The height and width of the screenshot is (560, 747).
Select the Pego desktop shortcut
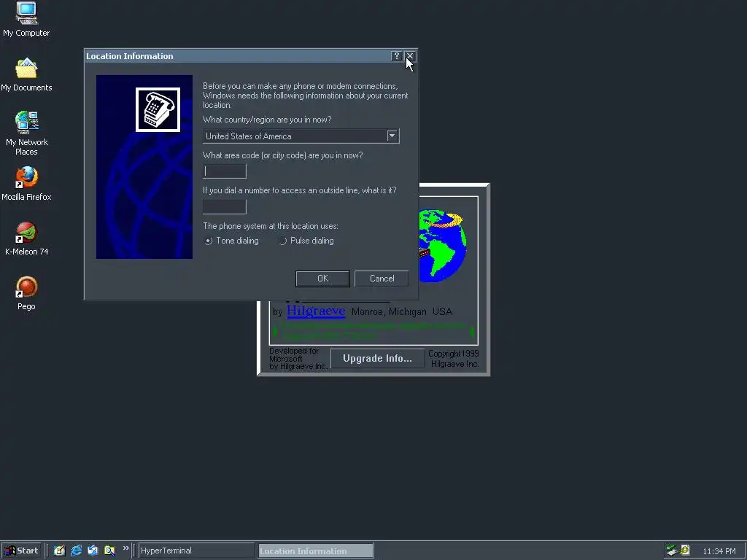coord(26,293)
